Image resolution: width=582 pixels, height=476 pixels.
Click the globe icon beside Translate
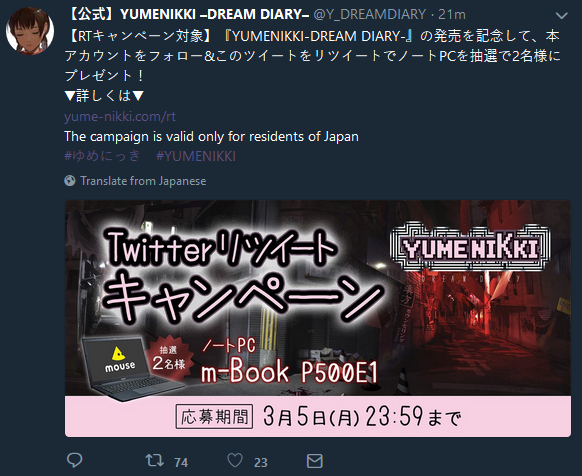pyautogui.click(x=70, y=181)
